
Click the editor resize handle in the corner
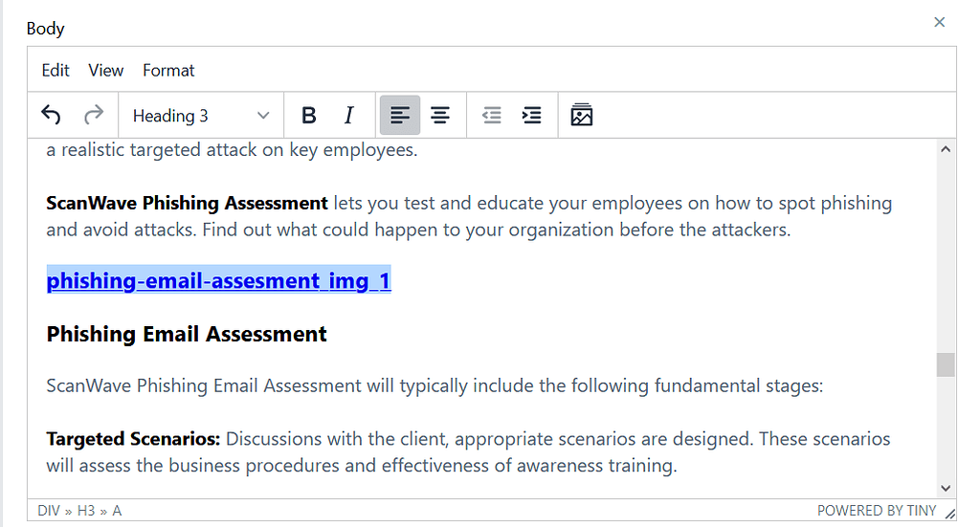click(949, 513)
